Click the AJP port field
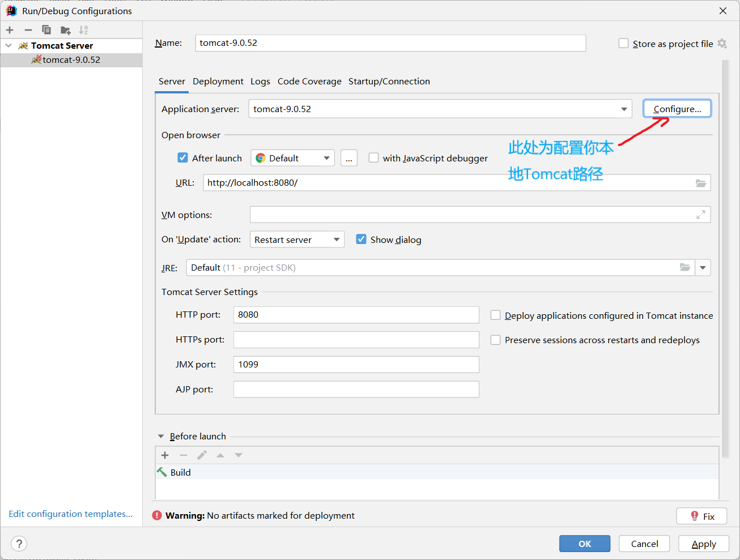 click(x=356, y=390)
